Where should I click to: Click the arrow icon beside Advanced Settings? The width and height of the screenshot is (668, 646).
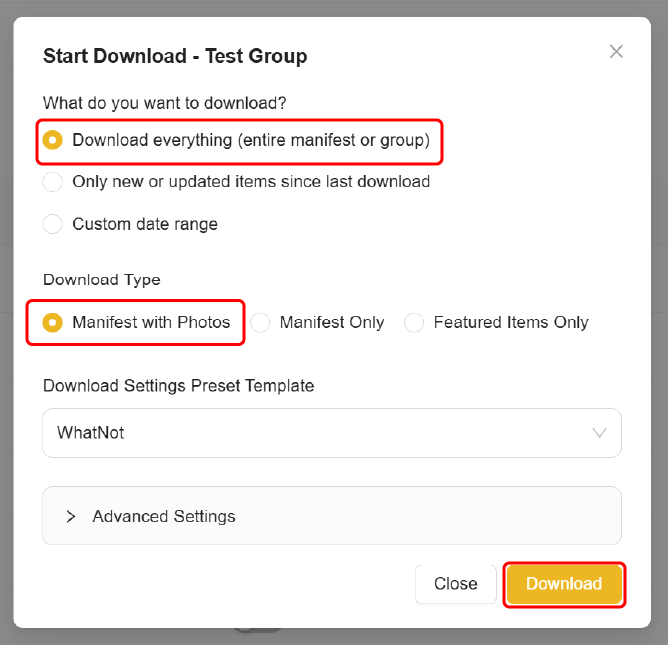point(71,517)
